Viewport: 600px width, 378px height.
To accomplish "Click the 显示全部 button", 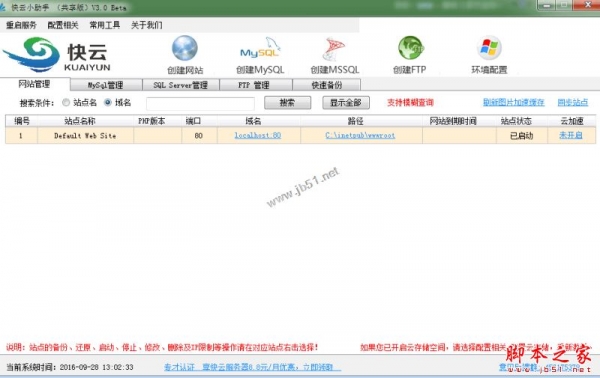I will coord(346,103).
